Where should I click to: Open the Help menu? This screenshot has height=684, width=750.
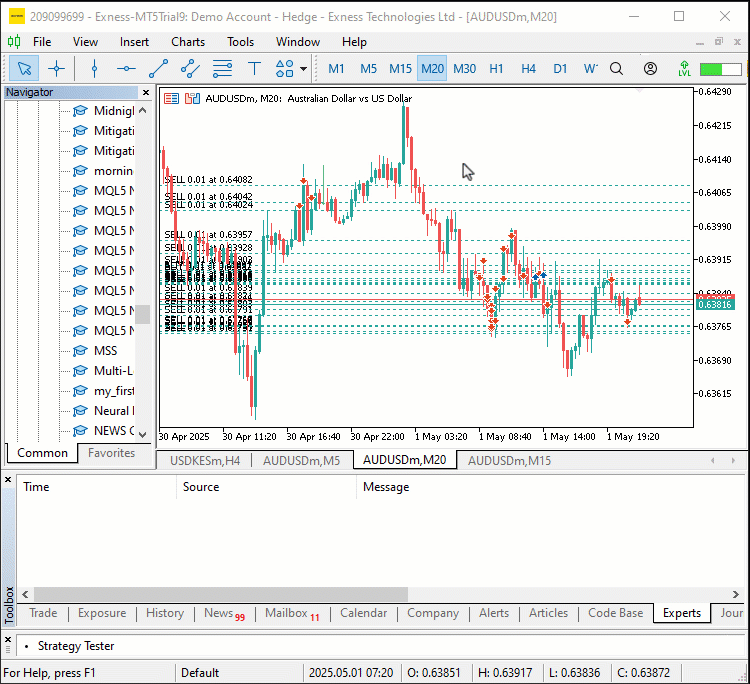(354, 42)
